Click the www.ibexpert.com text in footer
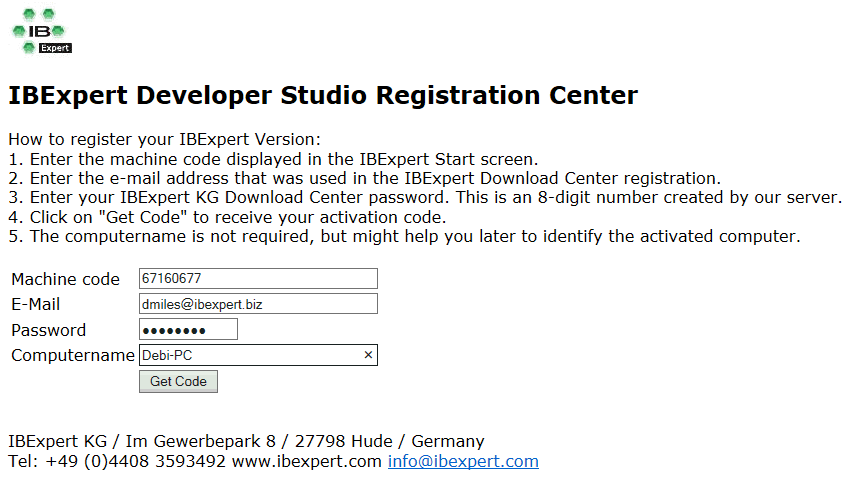The image size is (847, 488). pyautogui.click(x=309, y=461)
